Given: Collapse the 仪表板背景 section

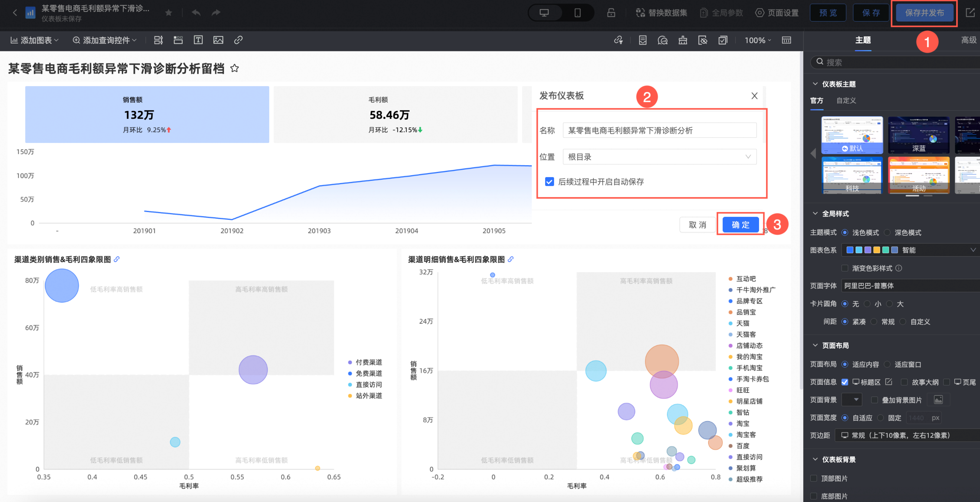Looking at the screenshot, I should click(x=815, y=459).
